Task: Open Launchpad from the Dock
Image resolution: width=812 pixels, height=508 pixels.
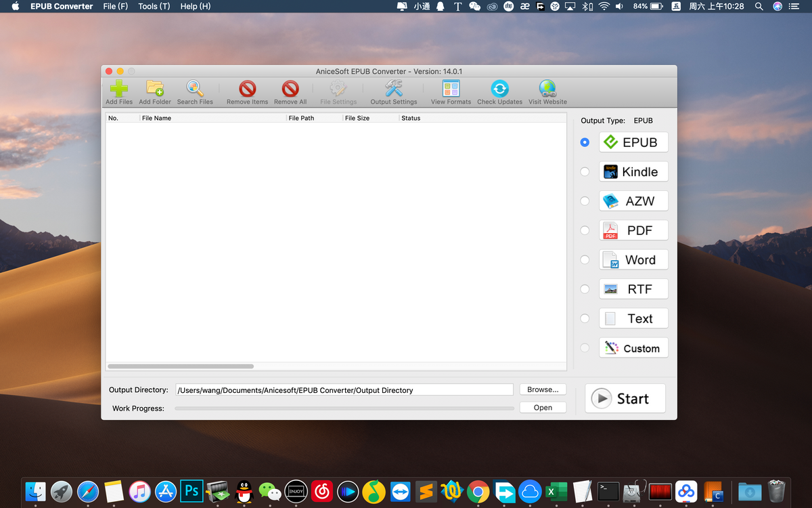Action: (x=62, y=491)
